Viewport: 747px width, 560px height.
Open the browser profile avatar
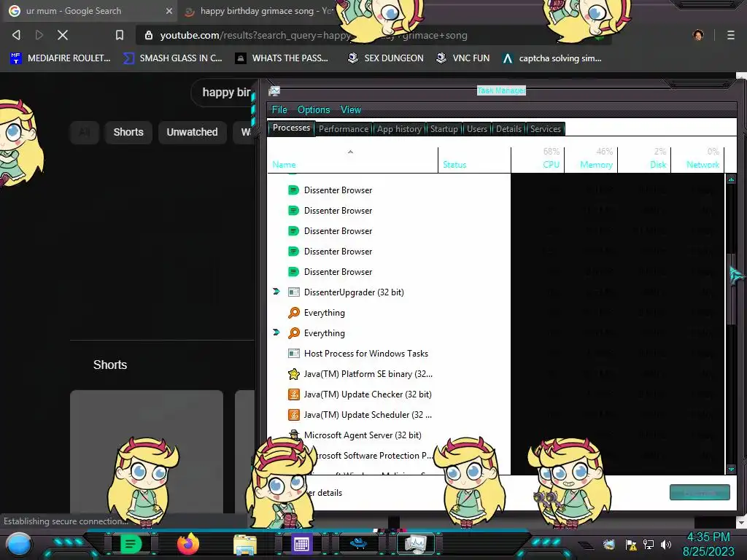pyautogui.click(x=698, y=35)
